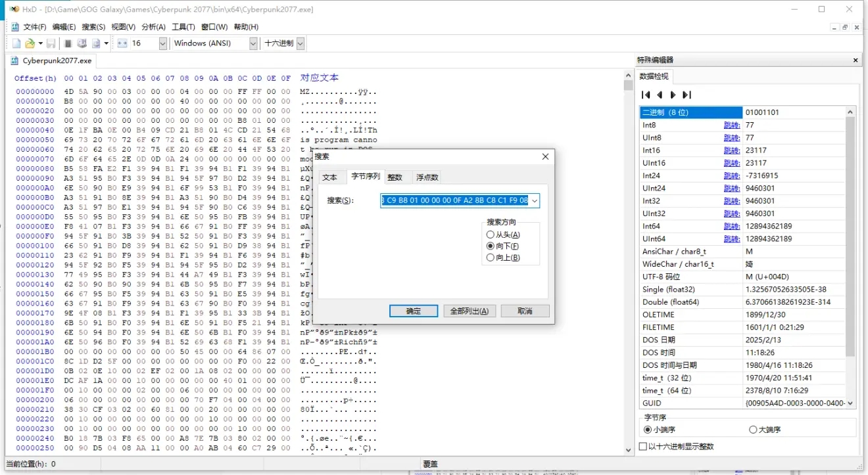Screen dimensions: 868x475
Task: Open the 文件(F) menu
Action: click(x=35, y=27)
